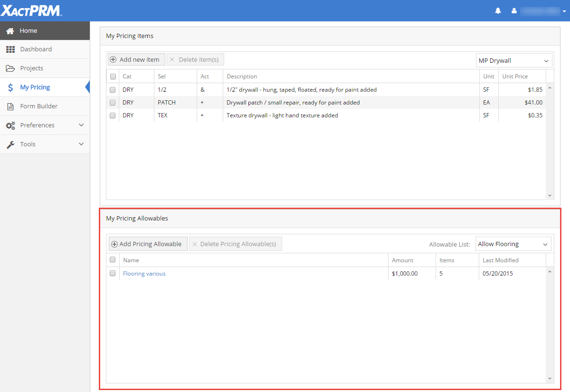
Task: Check the DRY PATCH item checkbox
Action: (113, 103)
